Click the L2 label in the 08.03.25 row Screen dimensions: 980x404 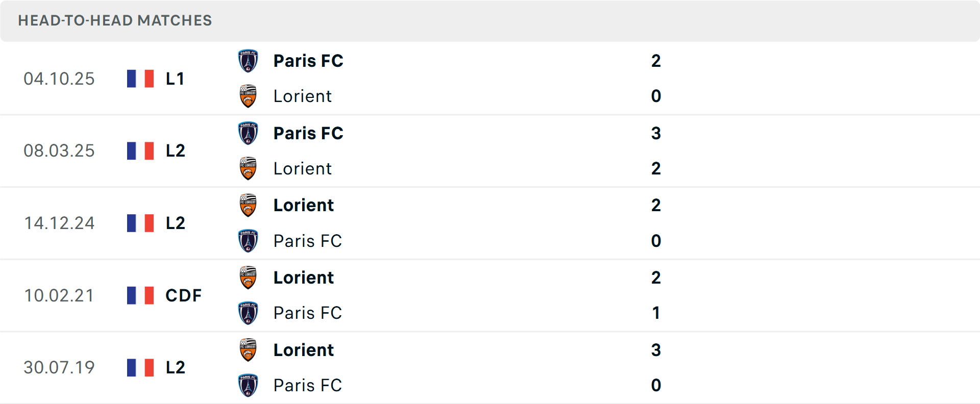(174, 150)
